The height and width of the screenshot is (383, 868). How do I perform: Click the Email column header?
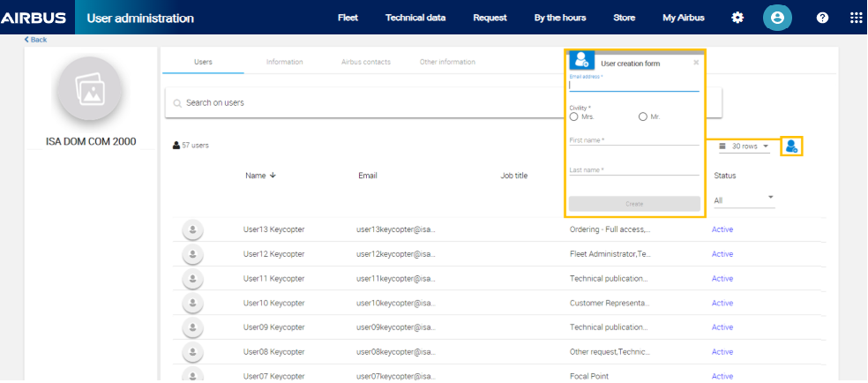click(368, 176)
